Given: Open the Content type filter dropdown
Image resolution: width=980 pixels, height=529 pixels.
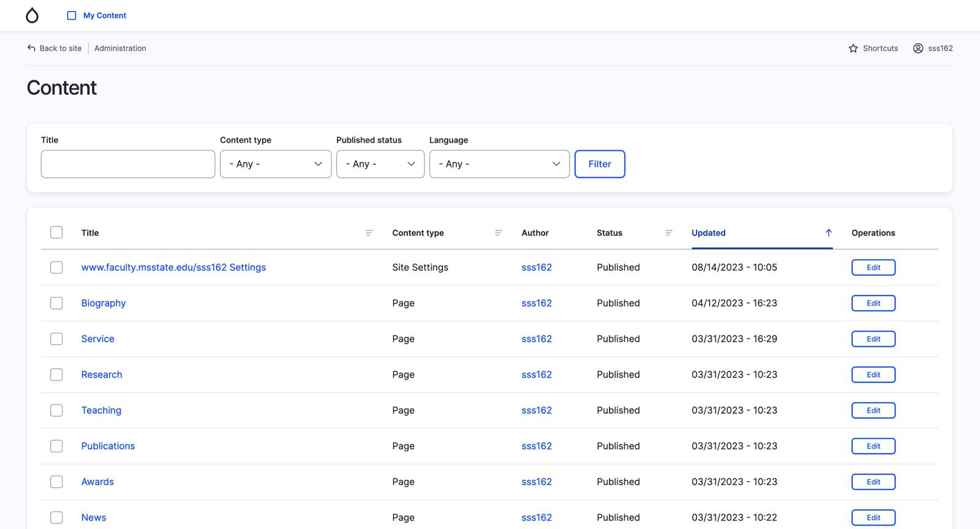Looking at the screenshot, I should point(276,164).
